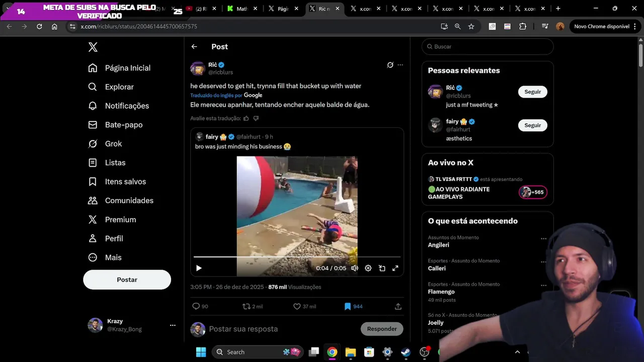Click the address bar URL
Viewport: 644px width, 362px height.
coord(139,27)
